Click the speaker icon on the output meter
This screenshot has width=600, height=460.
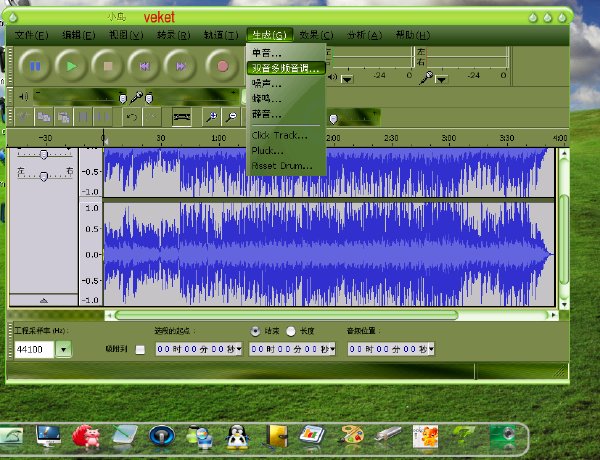click(332, 77)
